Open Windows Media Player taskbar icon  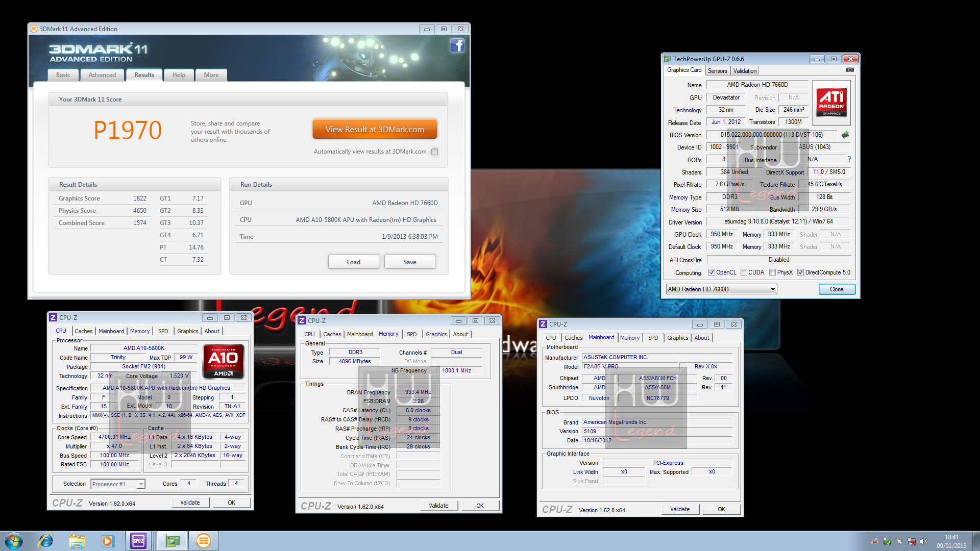[x=107, y=541]
